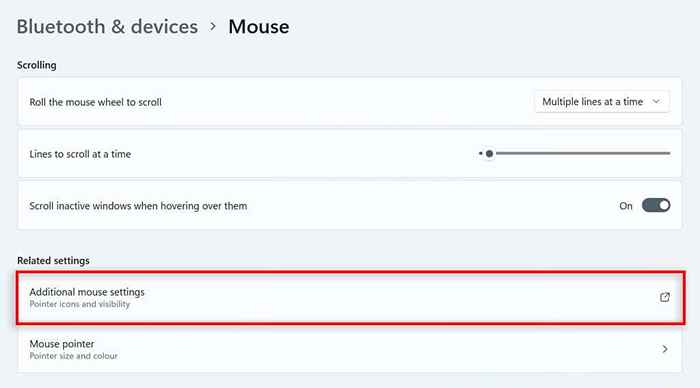Click Pointer size and colour subtitle
This screenshot has height=388, width=700.
coord(74,356)
